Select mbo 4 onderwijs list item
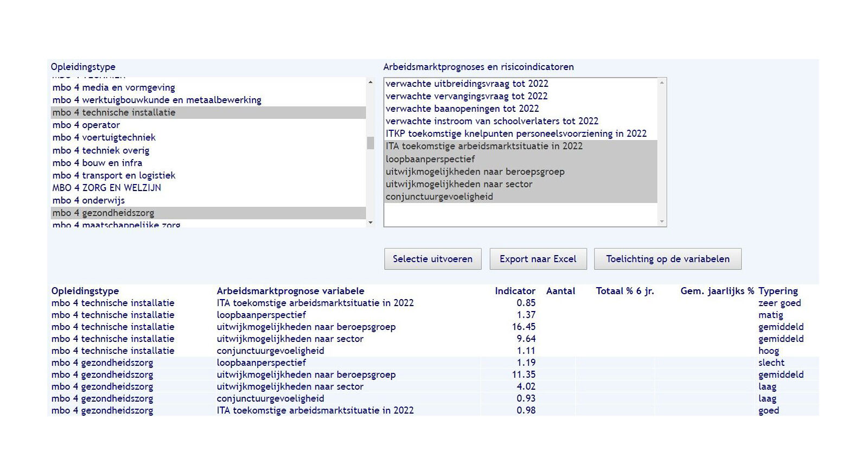Screen dimensions: 868x476 (89, 200)
